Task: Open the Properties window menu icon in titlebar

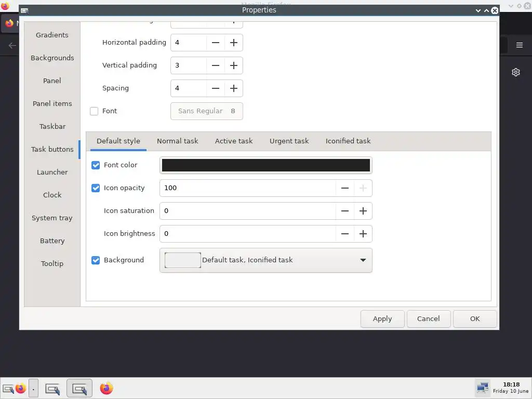Action: [x=24, y=10]
